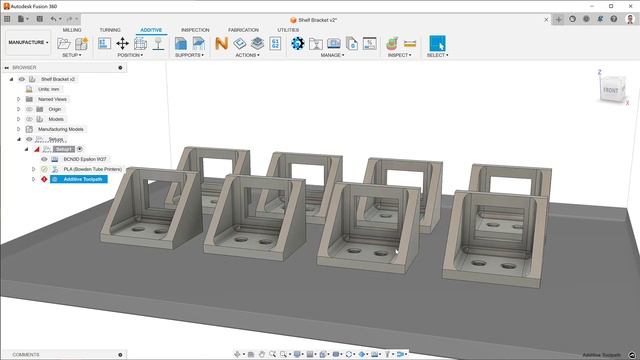Click the G1 G2 Post Process icon
This screenshot has width=640, height=360.
point(275,43)
